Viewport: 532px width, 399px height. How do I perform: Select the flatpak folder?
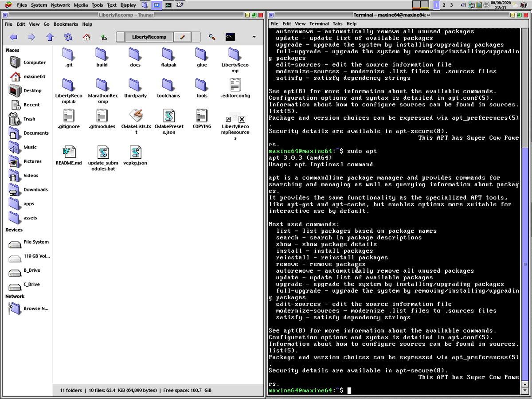tap(169, 58)
